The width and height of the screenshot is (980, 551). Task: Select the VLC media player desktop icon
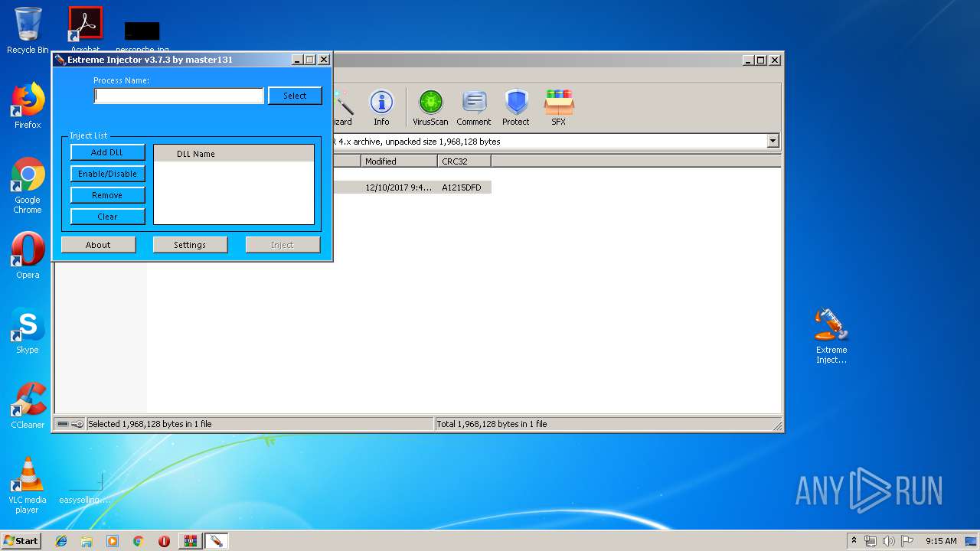click(28, 485)
